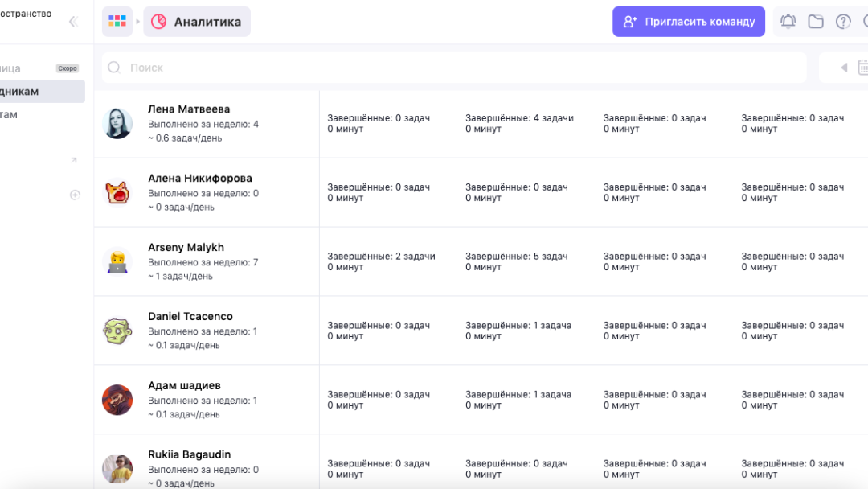Click the help question mark icon
868x489 pixels.
[x=843, y=22]
